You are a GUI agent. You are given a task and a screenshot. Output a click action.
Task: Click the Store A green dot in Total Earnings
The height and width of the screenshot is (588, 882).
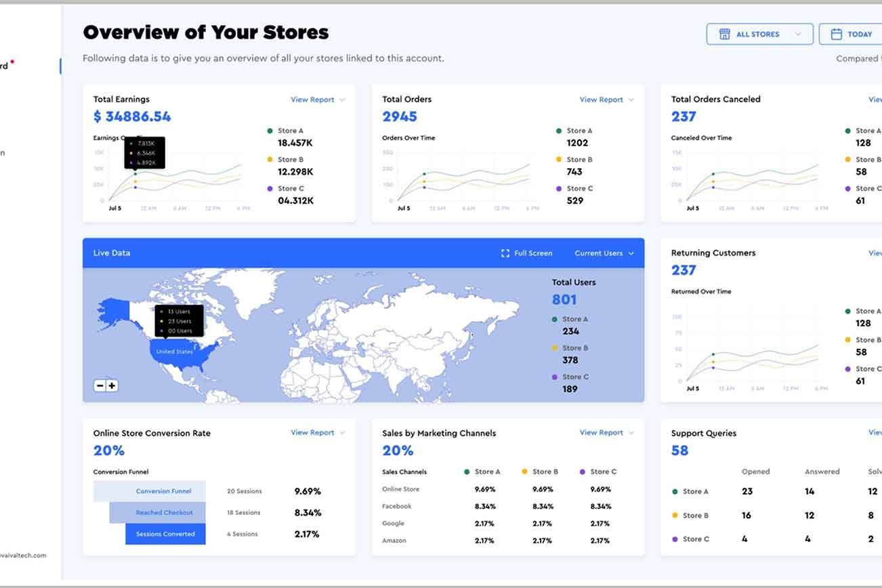(x=270, y=131)
